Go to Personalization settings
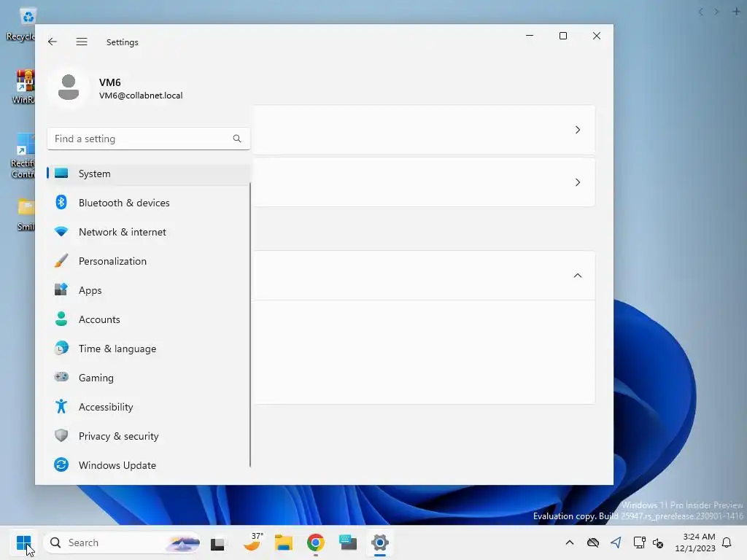Screen dimensions: 747x560 [x=149, y=261]
